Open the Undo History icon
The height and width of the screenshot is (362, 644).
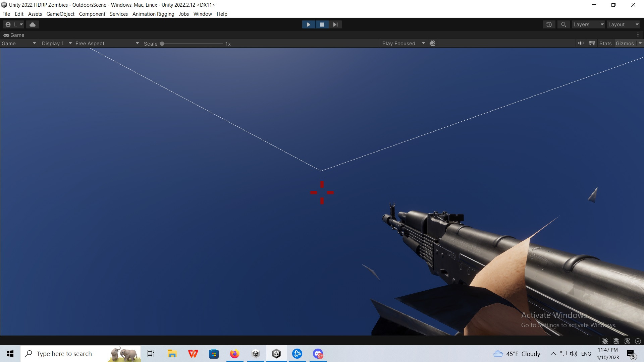coord(549,24)
